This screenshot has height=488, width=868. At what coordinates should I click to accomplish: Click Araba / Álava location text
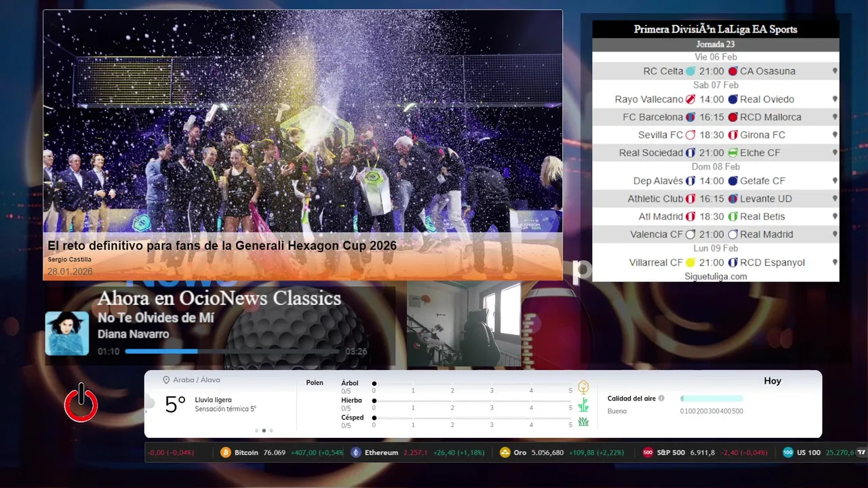197,380
